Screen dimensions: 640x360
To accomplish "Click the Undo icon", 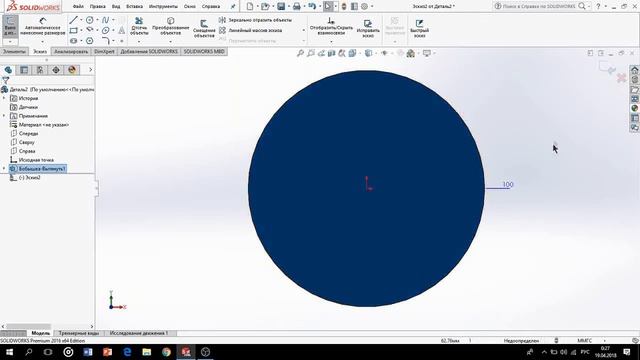I will (x=312, y=6).
